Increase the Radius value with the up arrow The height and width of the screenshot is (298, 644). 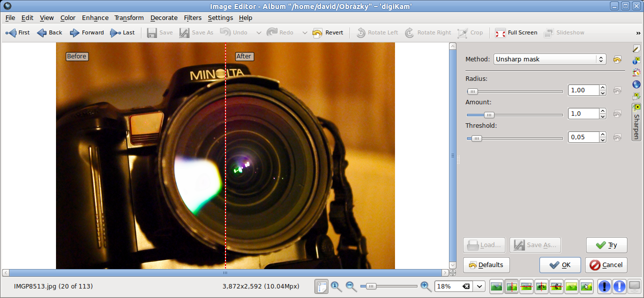(603, 88)
